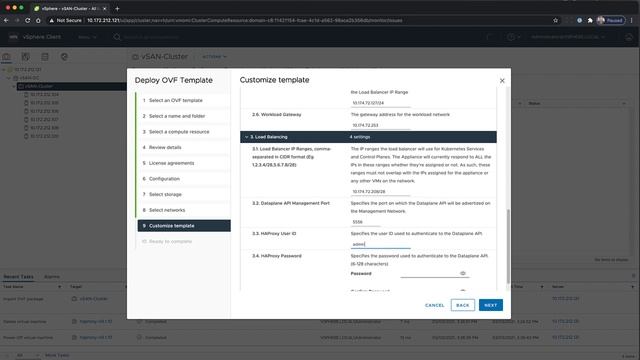Go to step 5 License agreements
The height and width of the screenshot is (360, 640).
[x=184, y=163]
